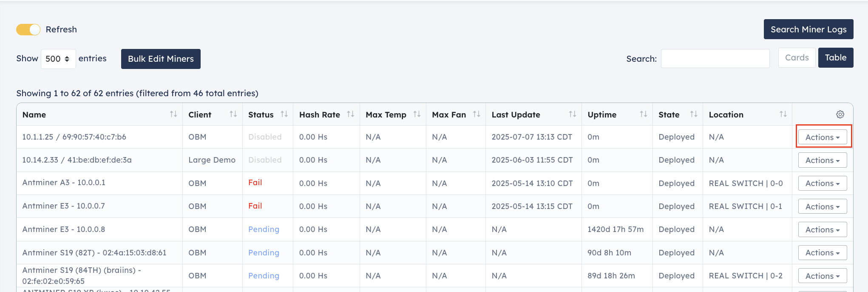Select miner Antminer S19 (82T) - 02:4a:15:03:d8:61

pos(94,253)
